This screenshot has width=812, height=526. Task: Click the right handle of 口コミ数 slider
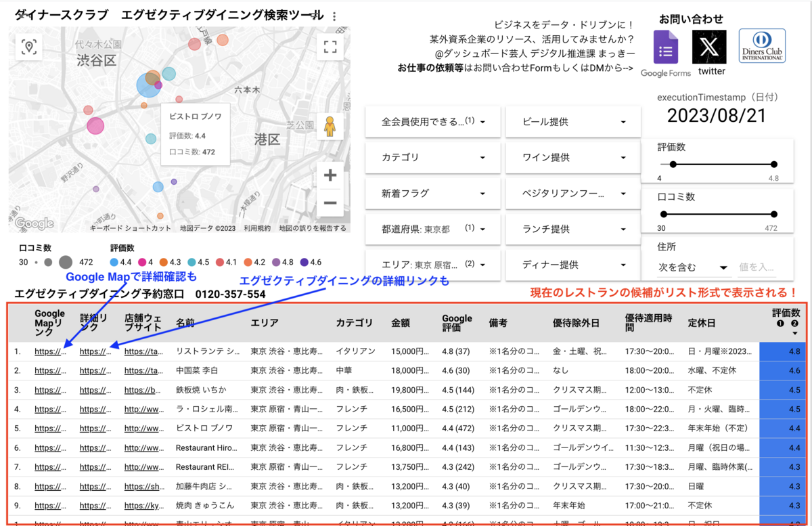[x=773, y=217]
